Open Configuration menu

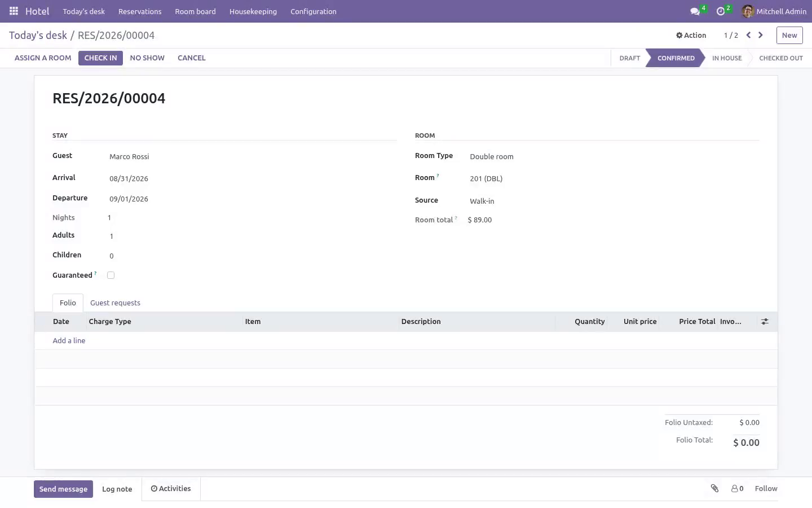pyautogui.click(x=314, y=11)
